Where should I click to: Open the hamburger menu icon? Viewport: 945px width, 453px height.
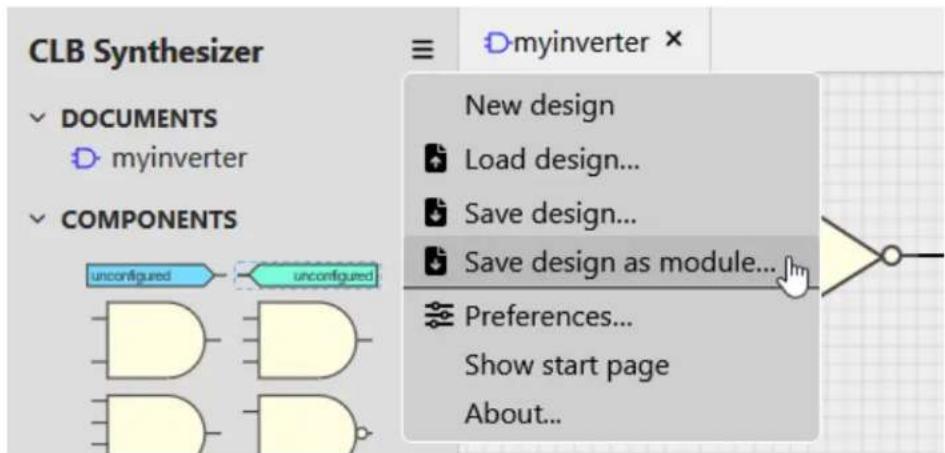pyautogui.click(x=422, y=49)
